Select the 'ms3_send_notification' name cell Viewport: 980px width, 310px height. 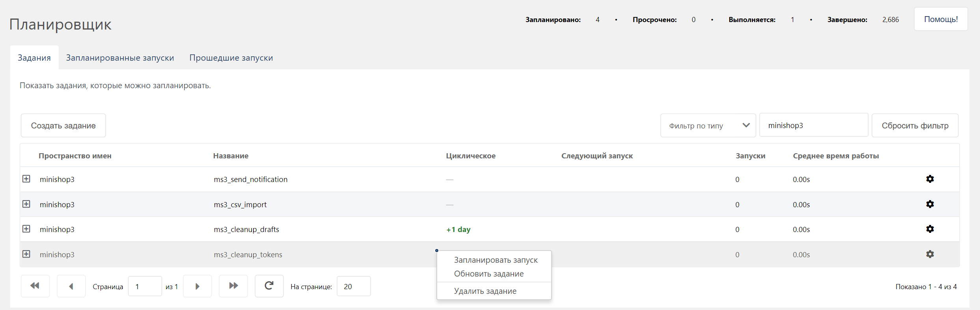coord(251,179)
